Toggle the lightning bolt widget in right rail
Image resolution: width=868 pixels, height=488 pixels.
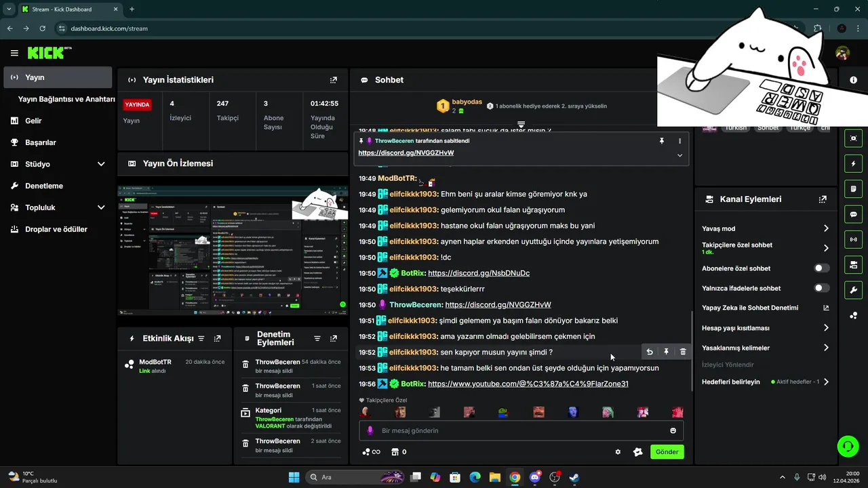coord(853,163)
